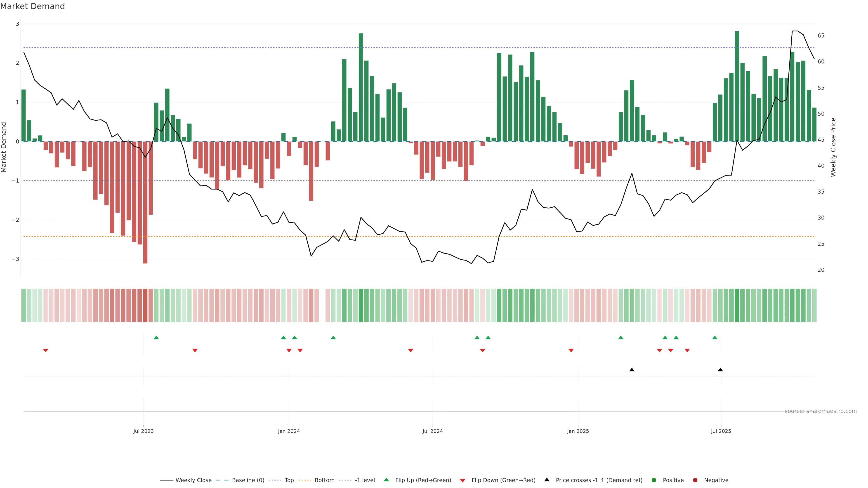
Task: Click the black price-cross marker in early 2025
Action: click(x=632, y=370)
